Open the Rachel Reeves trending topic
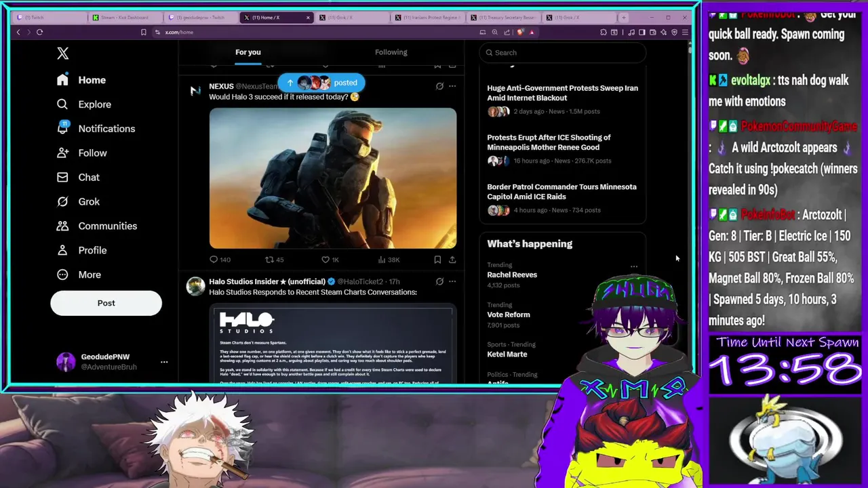868x488 pixels. coord(512,274)
